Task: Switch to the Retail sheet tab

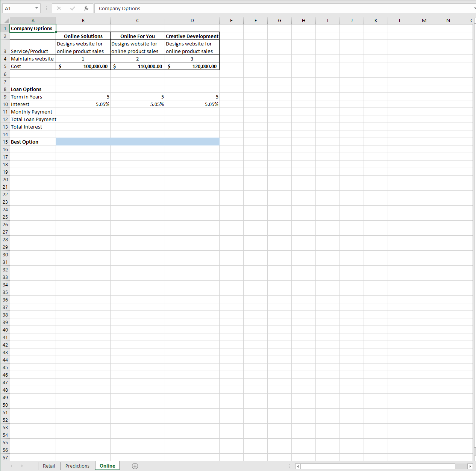Action: (x=49, y=466)
